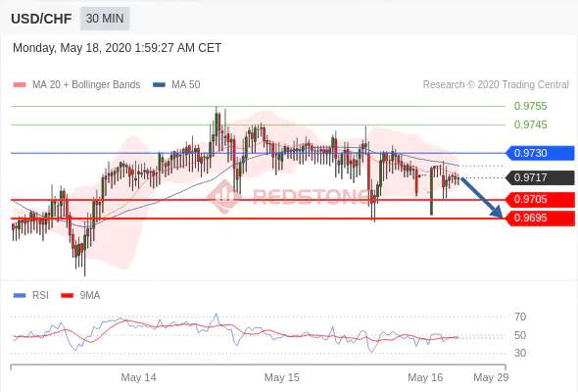
Task: Toggle the MA 50 blue legend swatch
Action: tap(159, 85)
